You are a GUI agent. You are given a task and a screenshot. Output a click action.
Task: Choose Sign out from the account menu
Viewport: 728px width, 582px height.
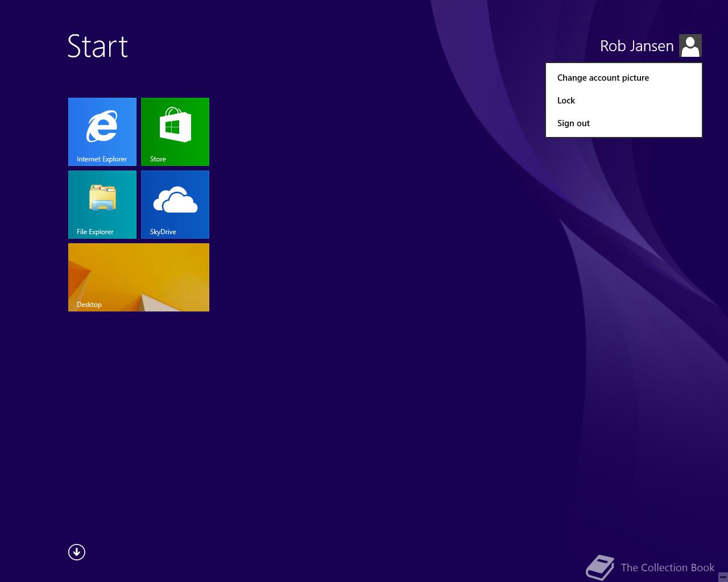pos(624,123)
